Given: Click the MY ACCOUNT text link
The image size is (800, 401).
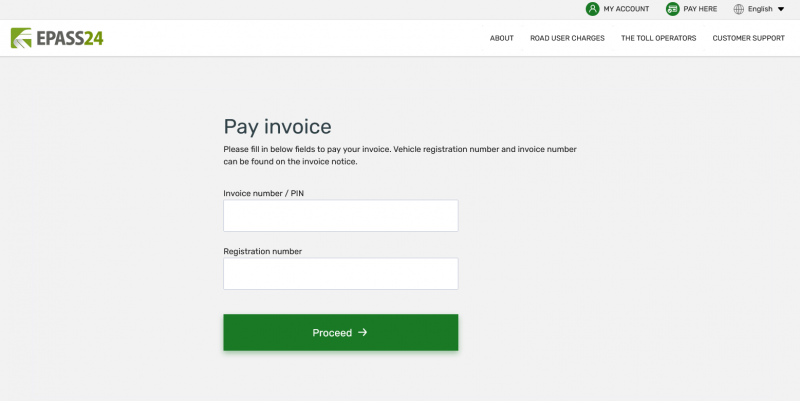Looking at the screenshot, I should [x=626, y=9].
